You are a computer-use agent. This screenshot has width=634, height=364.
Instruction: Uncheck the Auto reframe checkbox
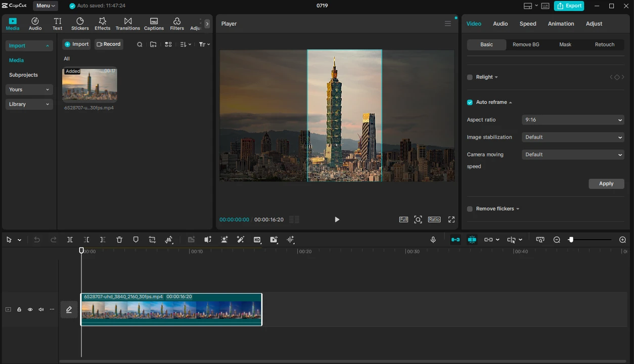(470, 102)
